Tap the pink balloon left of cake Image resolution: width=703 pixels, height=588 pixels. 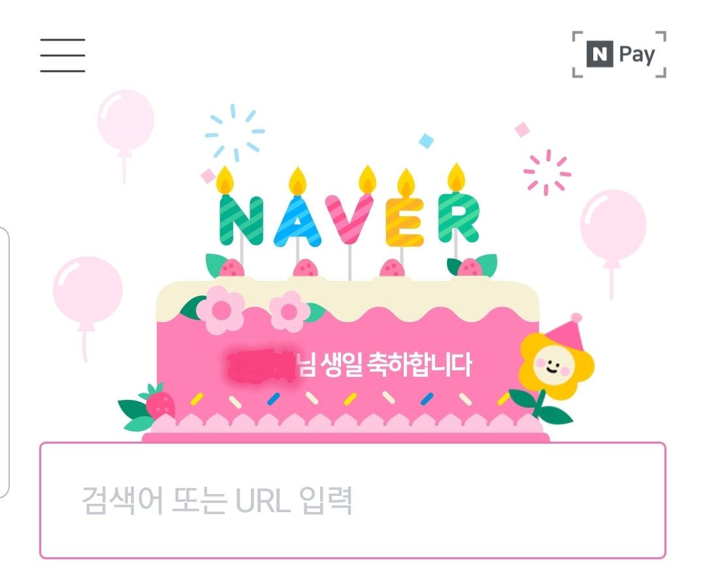click(x=88, y=291)
